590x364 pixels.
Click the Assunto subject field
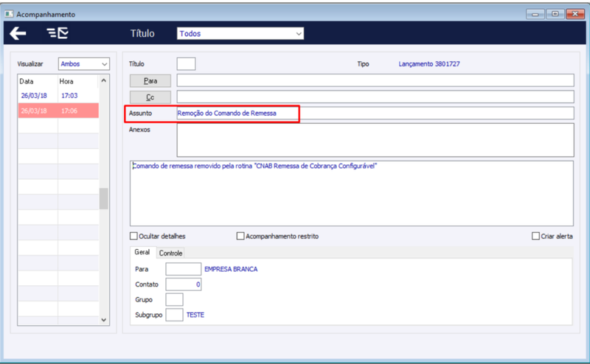[x=375, y=113]
